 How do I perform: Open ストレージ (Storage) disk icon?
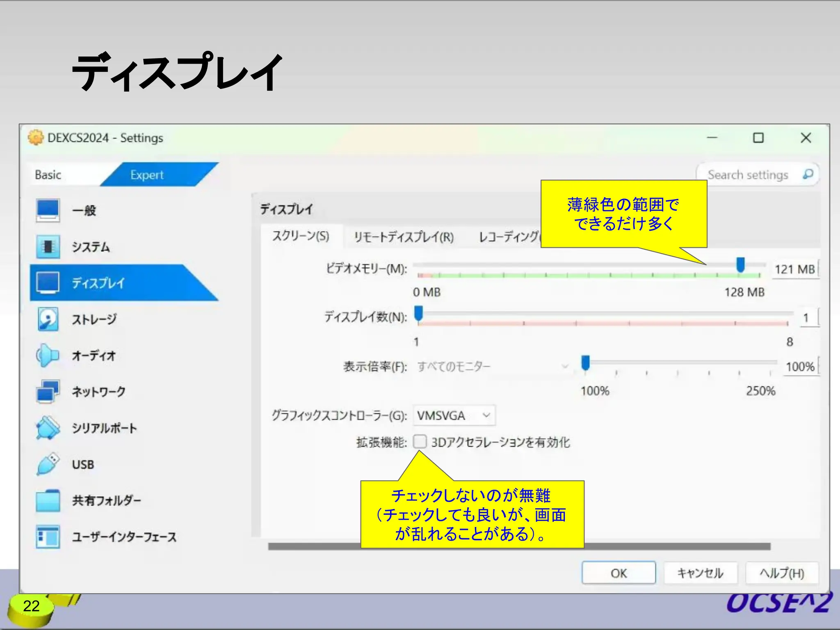[48, 319]
